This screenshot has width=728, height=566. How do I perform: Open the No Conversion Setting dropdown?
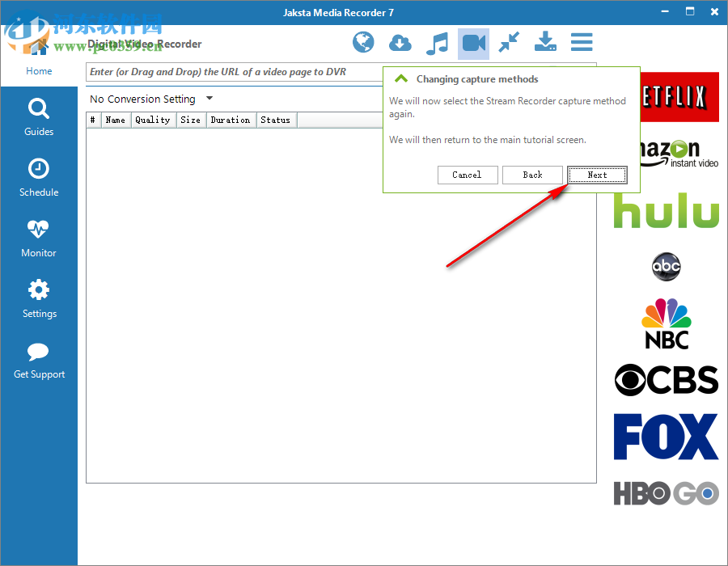209,99
